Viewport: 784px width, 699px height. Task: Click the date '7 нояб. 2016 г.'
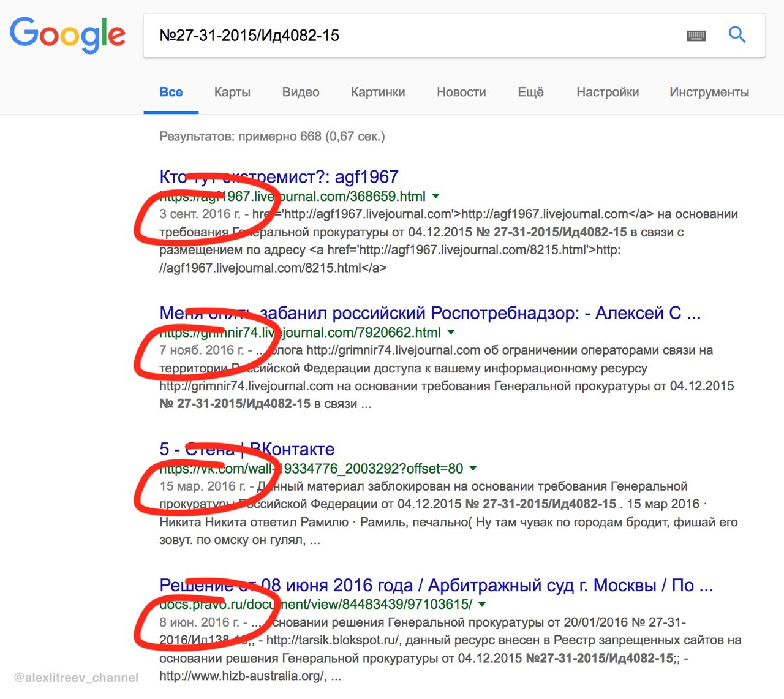click(202, 350)
